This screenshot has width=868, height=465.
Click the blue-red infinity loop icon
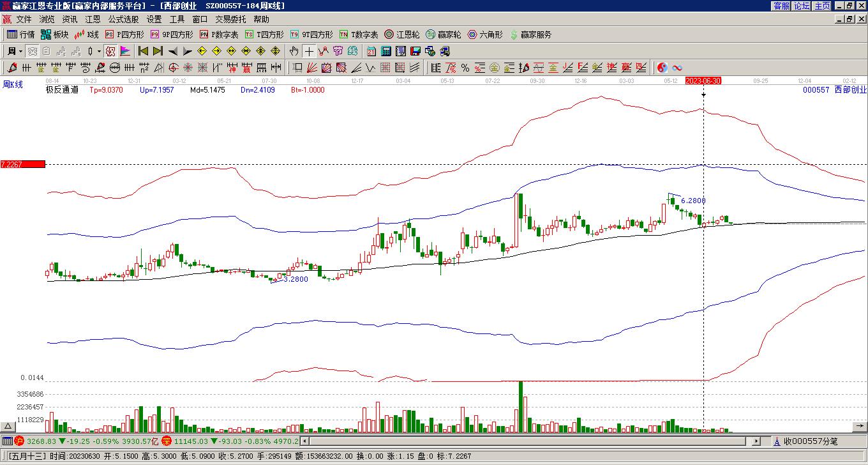(677, 68)
